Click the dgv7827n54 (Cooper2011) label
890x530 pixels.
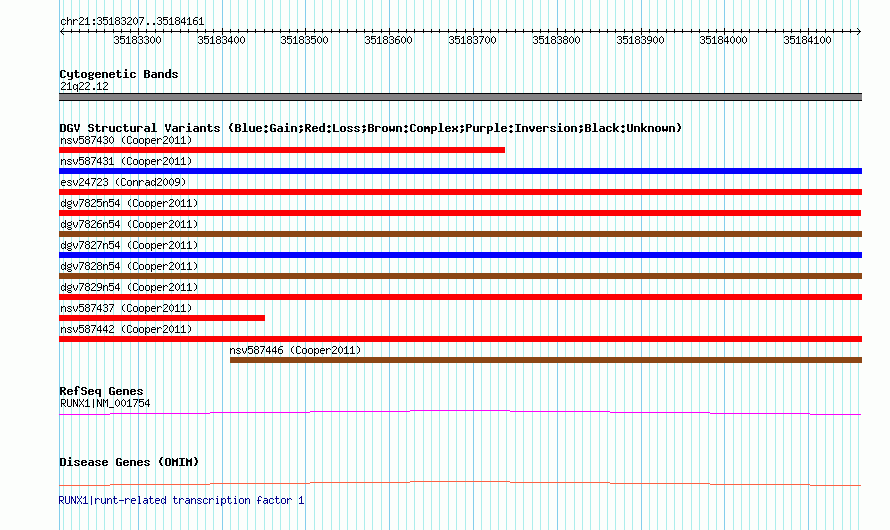pyautogui.click(x=129, y=245)
